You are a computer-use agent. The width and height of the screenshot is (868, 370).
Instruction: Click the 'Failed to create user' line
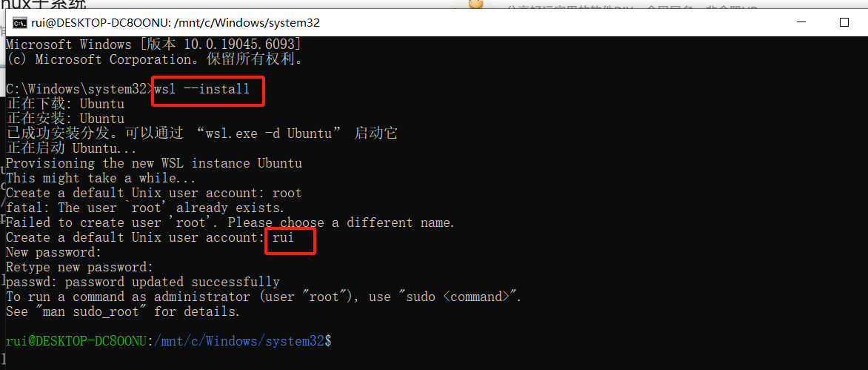point(230,222)
